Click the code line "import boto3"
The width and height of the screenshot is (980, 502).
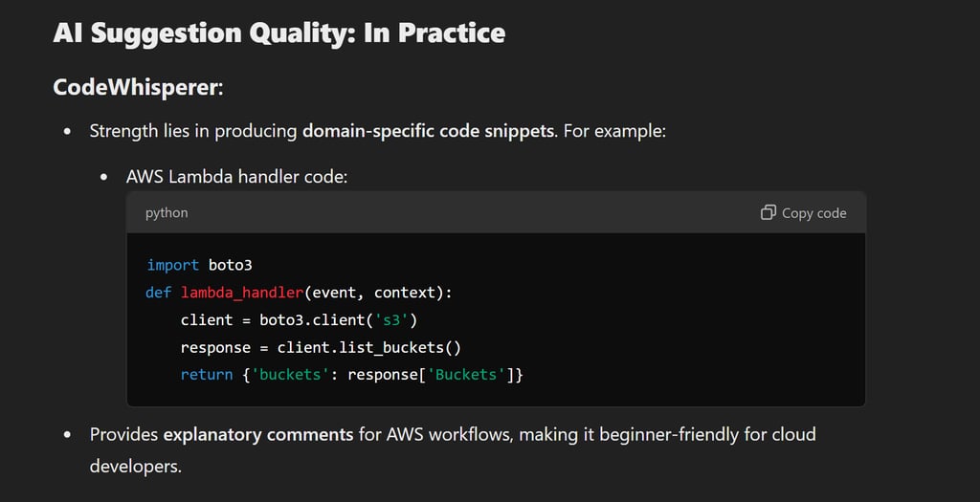click(x=199, y=265)
